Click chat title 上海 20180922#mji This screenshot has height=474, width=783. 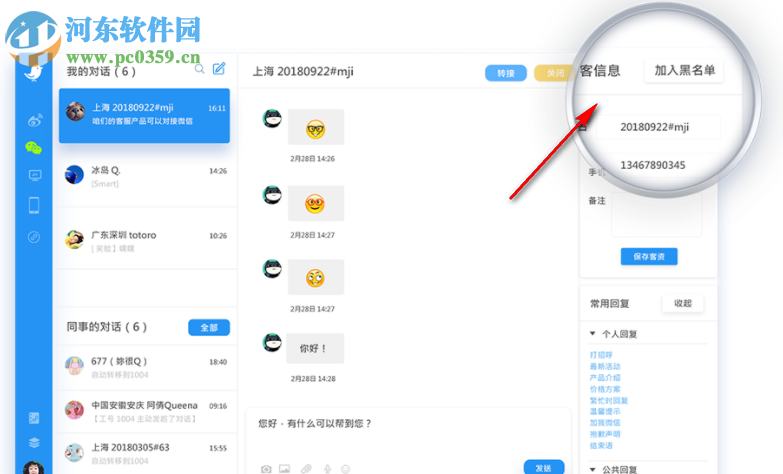pos(303,71)
